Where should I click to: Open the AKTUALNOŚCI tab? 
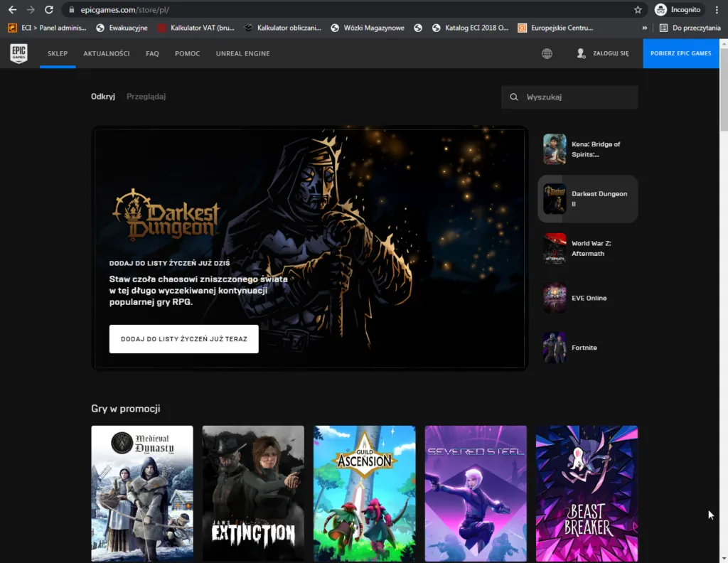point(107,53)
